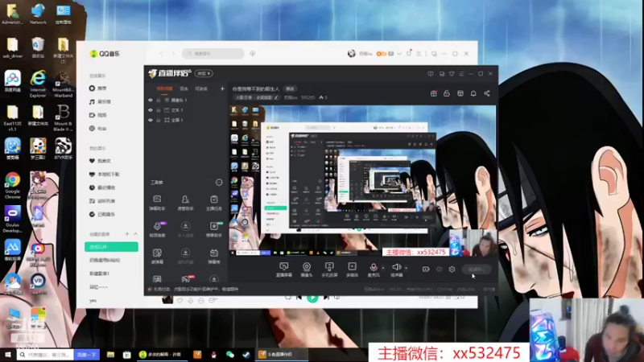Hide the 摄像头 1 source layer
644x362 pixels.
[x=151, y=100]
